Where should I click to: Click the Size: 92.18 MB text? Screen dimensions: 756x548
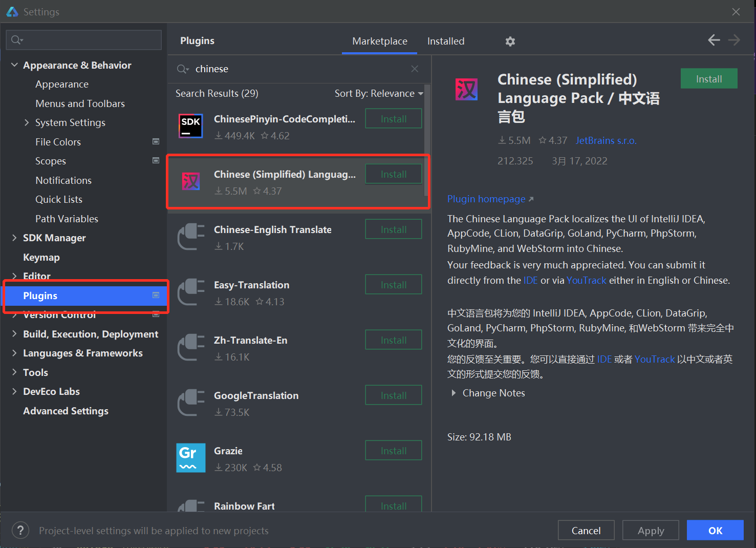click(x=479, y=437)
